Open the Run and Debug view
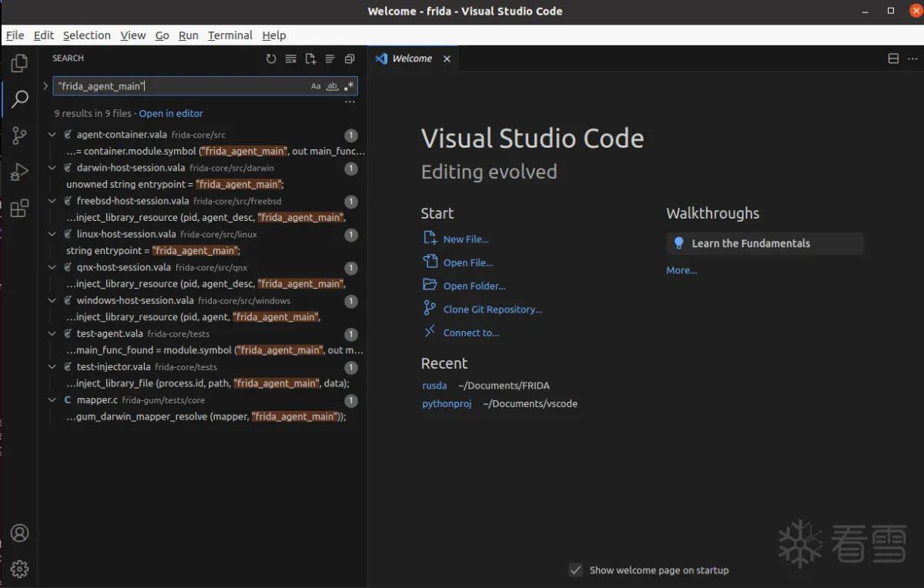This screenshot has width=924, height=588. 20,172
